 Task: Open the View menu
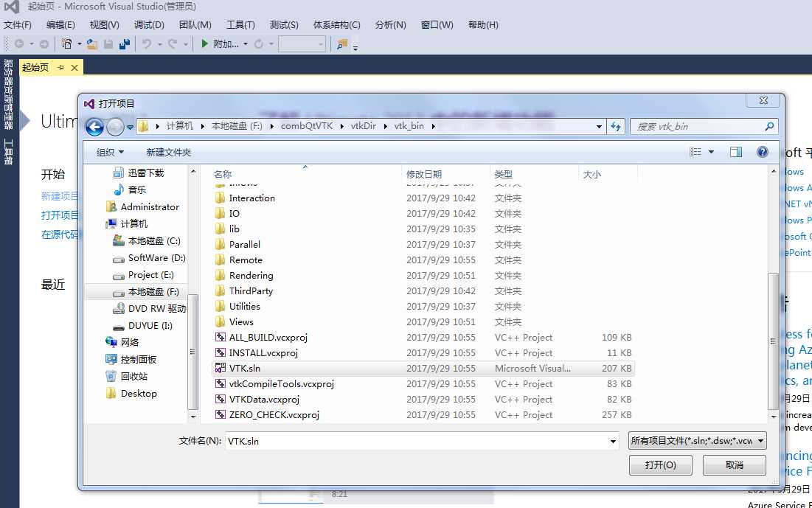105,25
